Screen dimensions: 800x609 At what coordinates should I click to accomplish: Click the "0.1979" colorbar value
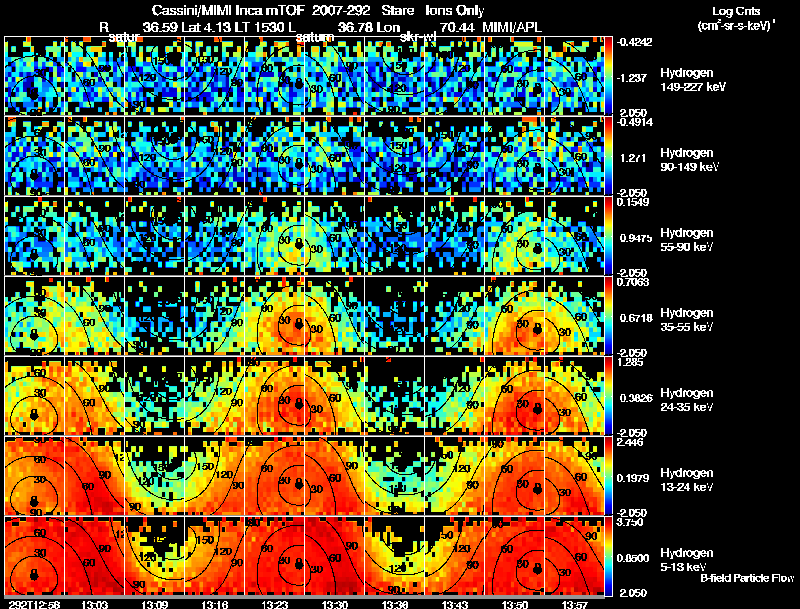coord(635,478)
